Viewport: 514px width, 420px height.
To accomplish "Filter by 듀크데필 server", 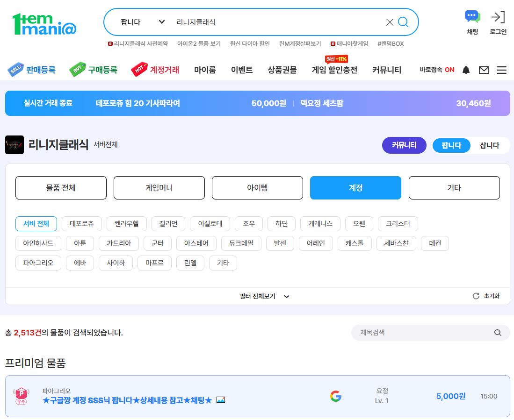I will 241,243.
